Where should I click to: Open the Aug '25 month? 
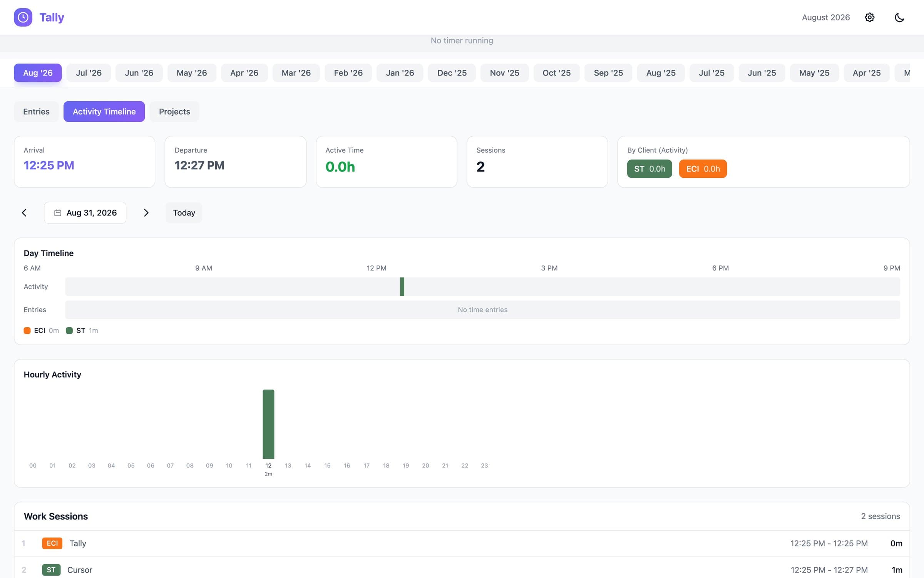(x=661, y=73)
